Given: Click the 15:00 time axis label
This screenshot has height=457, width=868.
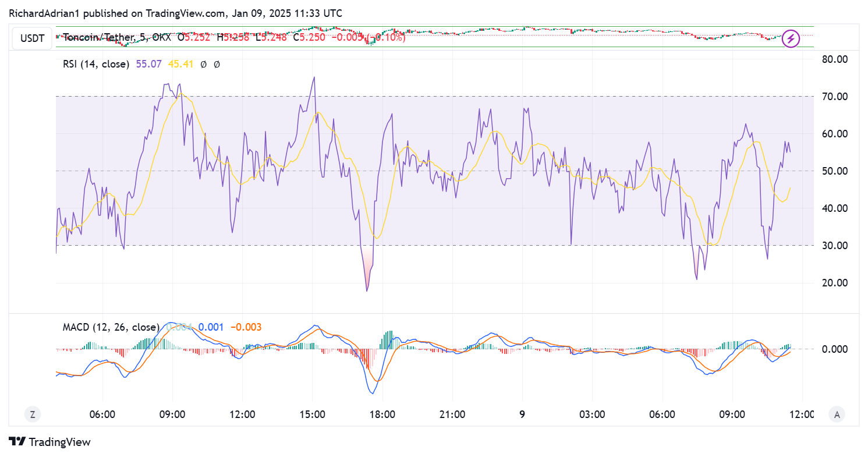Looking at the screenshot, I should pos(312,415).
